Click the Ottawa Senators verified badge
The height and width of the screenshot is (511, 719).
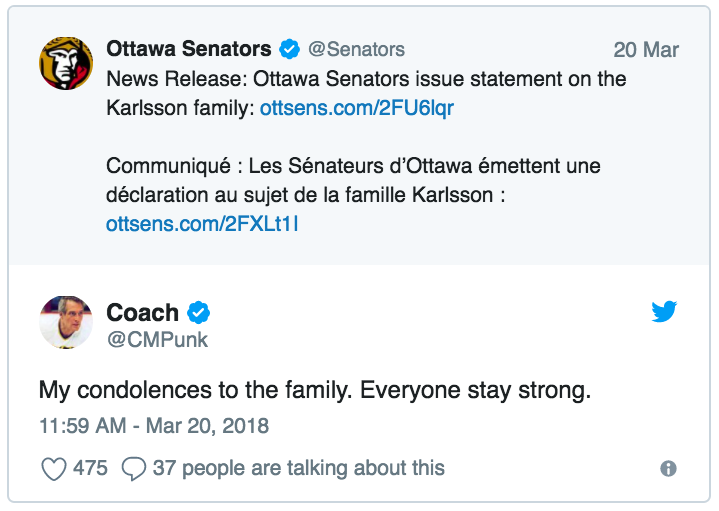tap(289, 49)
